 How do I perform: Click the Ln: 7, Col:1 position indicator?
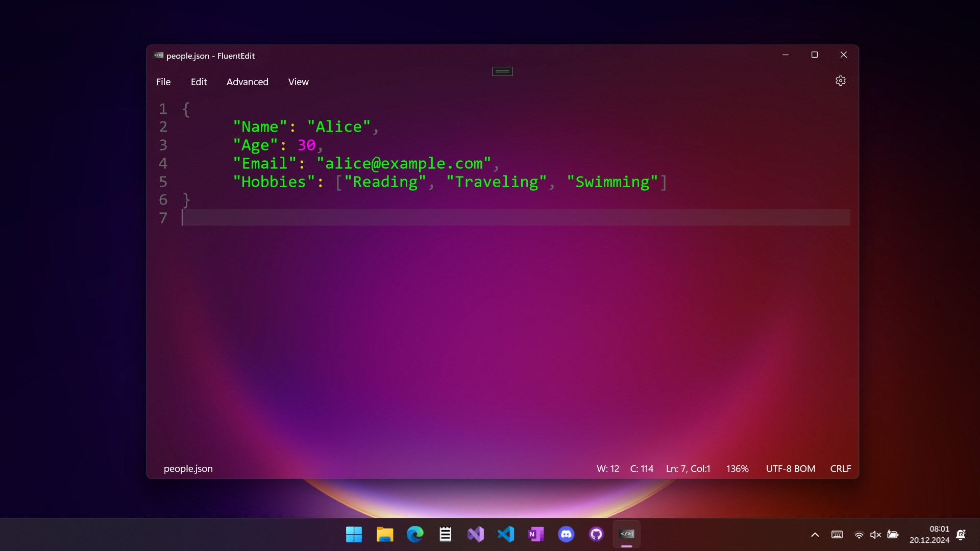click(x=688, y=468)
